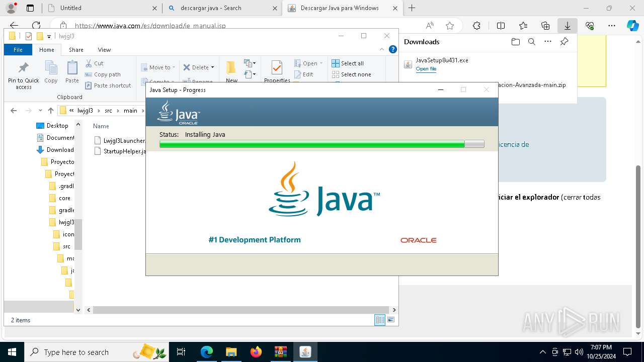This screenshot has height=362, width=644.
Task: Open downloads folder icon in Downloads panel
Action: [515, 42]
